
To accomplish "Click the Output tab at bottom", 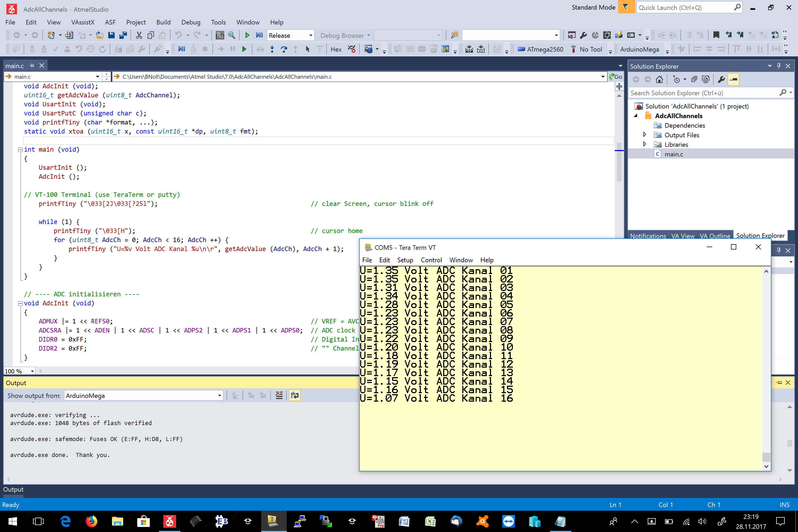I will pos(13,489).
